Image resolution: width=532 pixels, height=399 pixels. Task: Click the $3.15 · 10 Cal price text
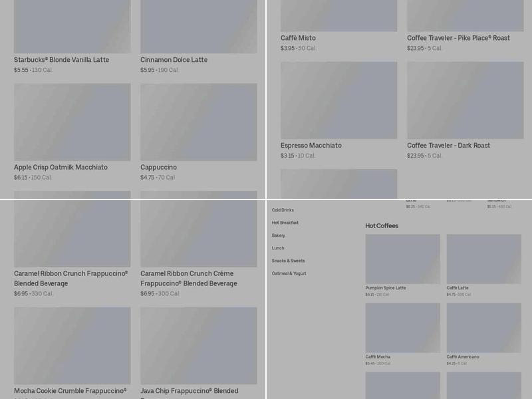[297, 156]
